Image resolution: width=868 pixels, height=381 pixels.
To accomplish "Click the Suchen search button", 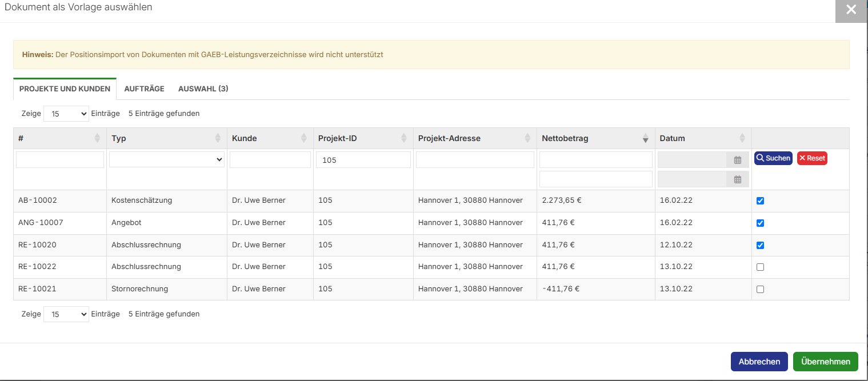I will (x=773, y=158).
